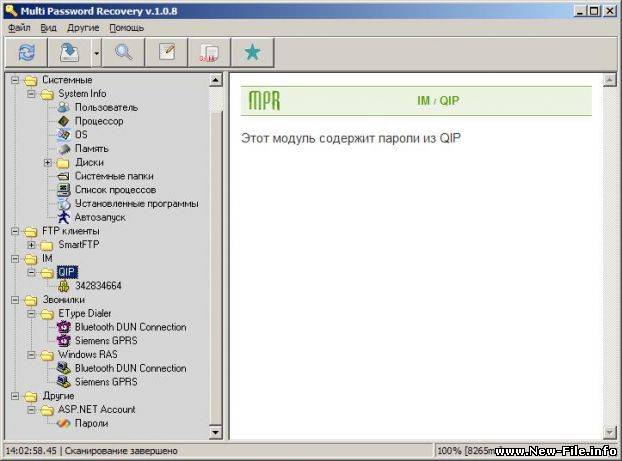Select the Системные folder label
This screenshot has height=461, width=622.
[x=67, y=80]
